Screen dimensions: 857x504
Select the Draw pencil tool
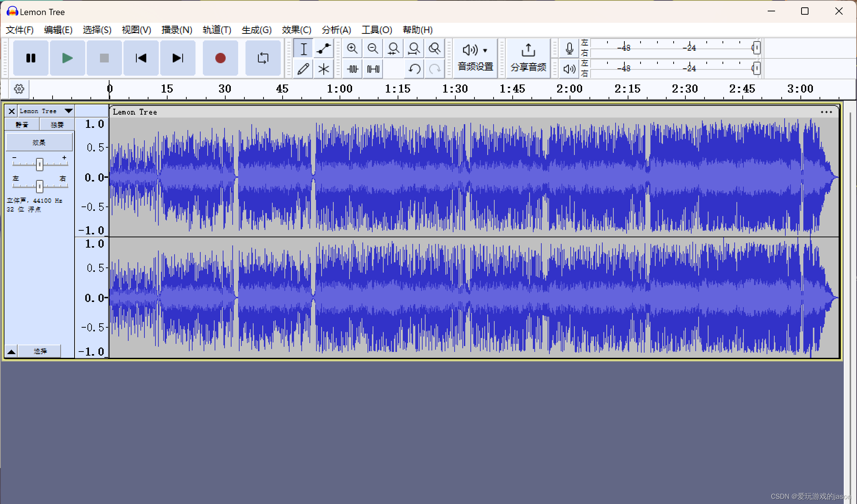coord(303,69)
